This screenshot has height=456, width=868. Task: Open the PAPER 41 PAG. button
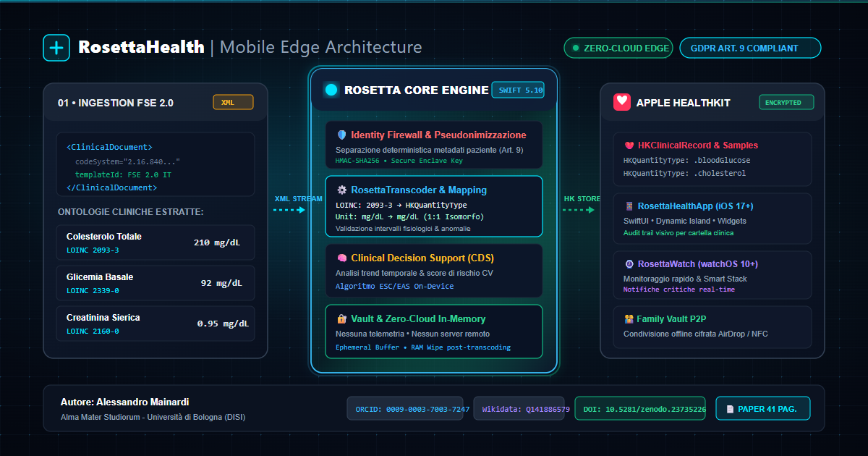coord(762,409)
